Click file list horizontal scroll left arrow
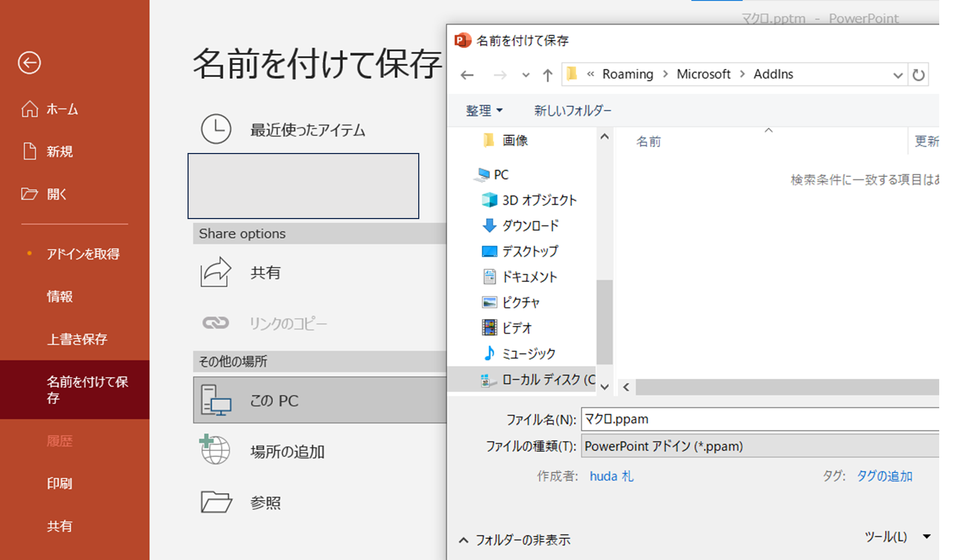 click(626, 387)
